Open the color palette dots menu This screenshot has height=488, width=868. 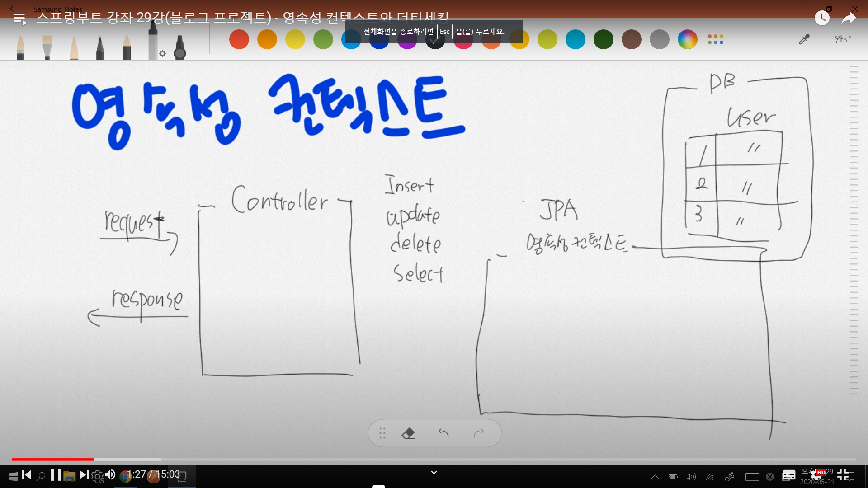tap(715, 40)
